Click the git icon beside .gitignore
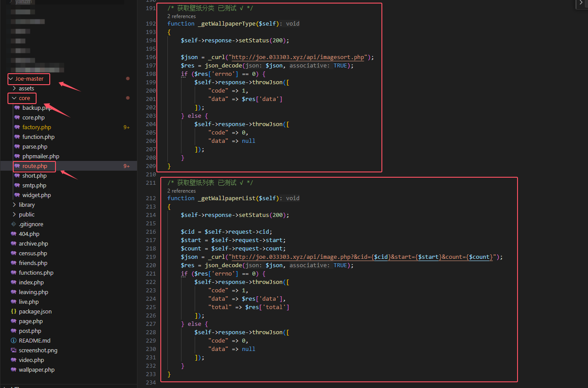This screenshot has width=588, height=388. click(14, 224)
